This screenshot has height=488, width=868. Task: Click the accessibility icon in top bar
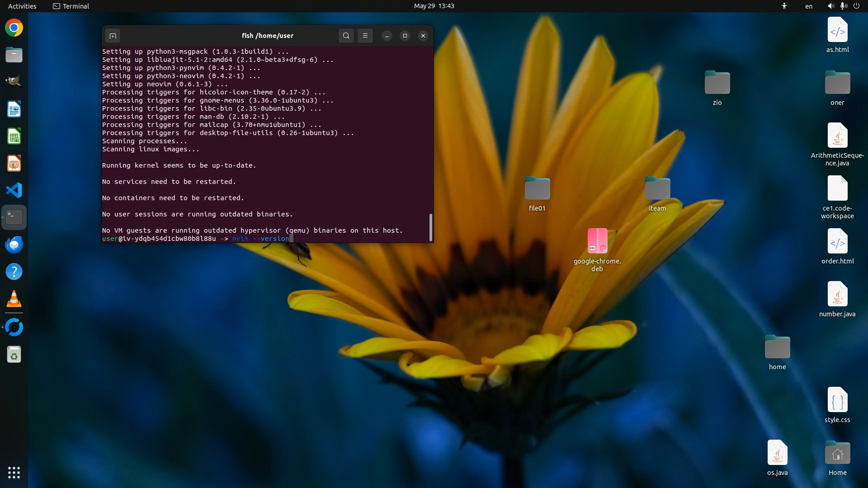(784, 6)
